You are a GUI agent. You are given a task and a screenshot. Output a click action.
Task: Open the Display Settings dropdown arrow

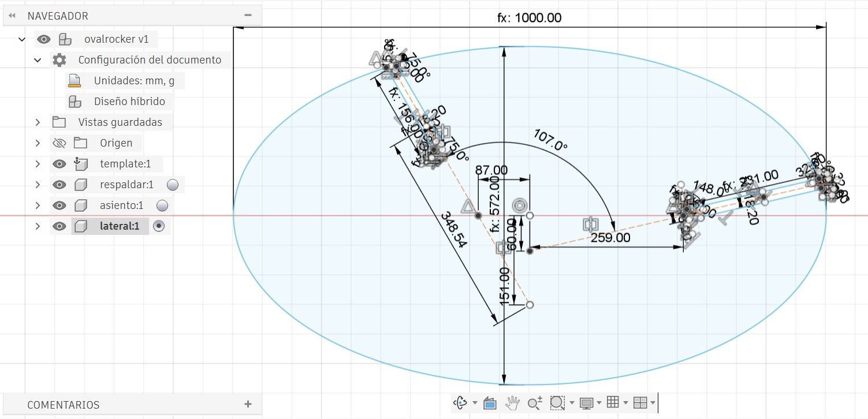pos(599,403)
